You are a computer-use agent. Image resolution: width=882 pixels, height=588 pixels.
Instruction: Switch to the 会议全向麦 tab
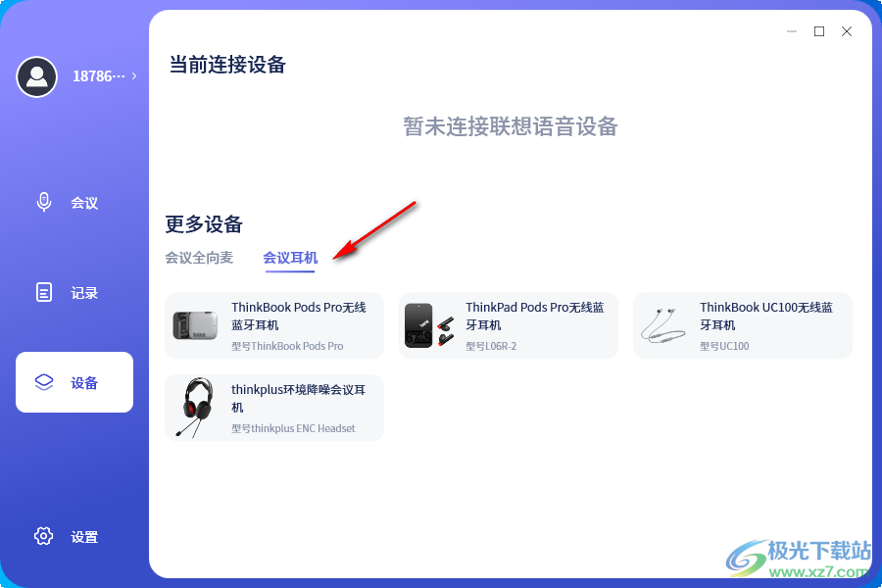point(199,258)
